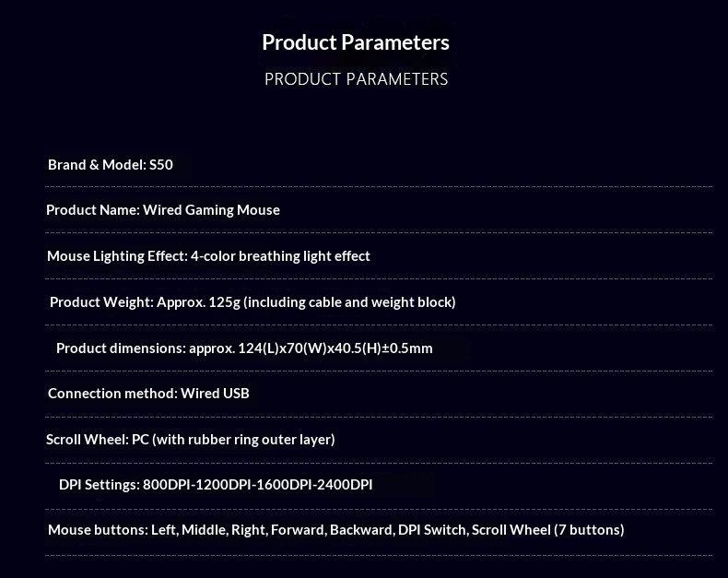Select the "Scroll Wheel" label text
728x578 pixels.
tap(87, 440)
